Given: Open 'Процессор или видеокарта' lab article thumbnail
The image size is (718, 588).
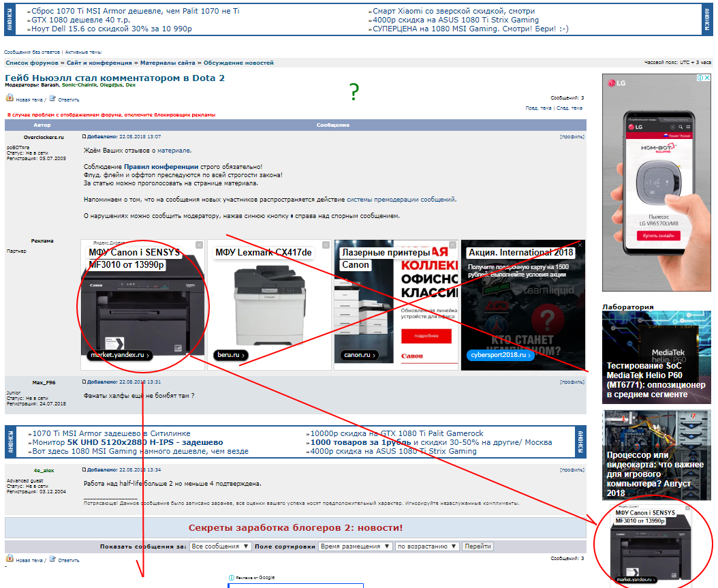Looking at the screenshot, I should tap(656, 455).
